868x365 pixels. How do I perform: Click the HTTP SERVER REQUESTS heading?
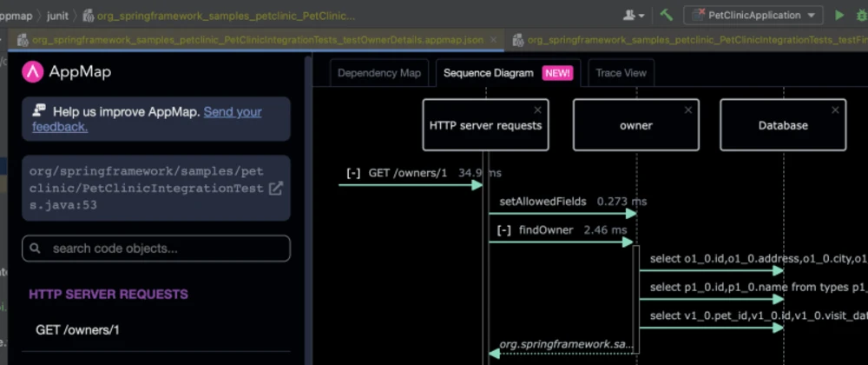pyautogui.click(x=108, y=294)
